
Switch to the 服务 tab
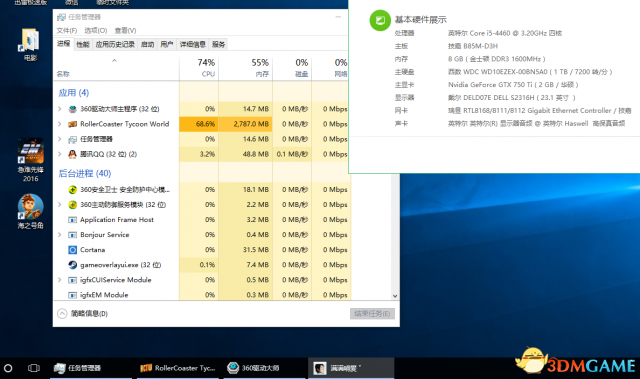pos(218,44)
